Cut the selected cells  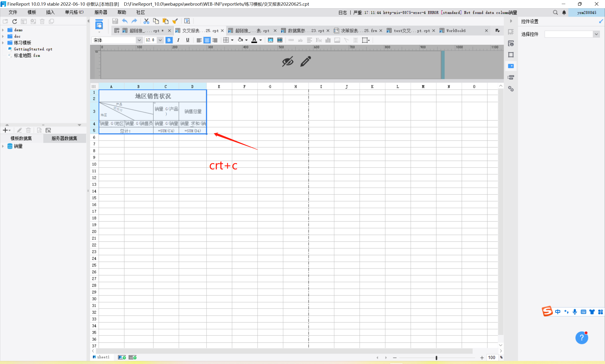(x=146, y=21)
